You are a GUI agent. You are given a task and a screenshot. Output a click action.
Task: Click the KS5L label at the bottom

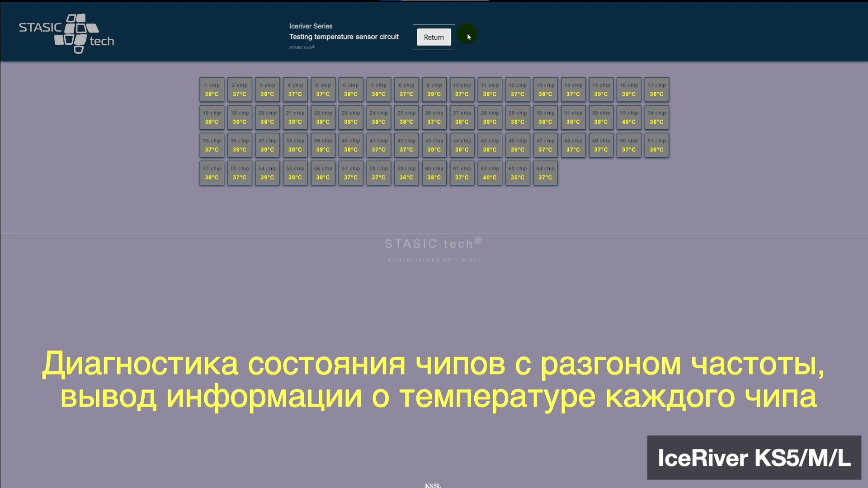[x=433, y=485]
